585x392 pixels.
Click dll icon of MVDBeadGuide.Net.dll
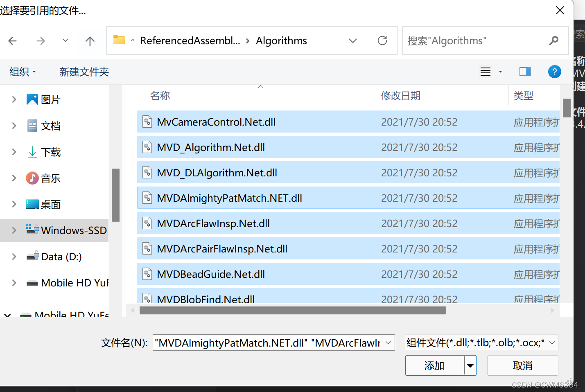147,274
